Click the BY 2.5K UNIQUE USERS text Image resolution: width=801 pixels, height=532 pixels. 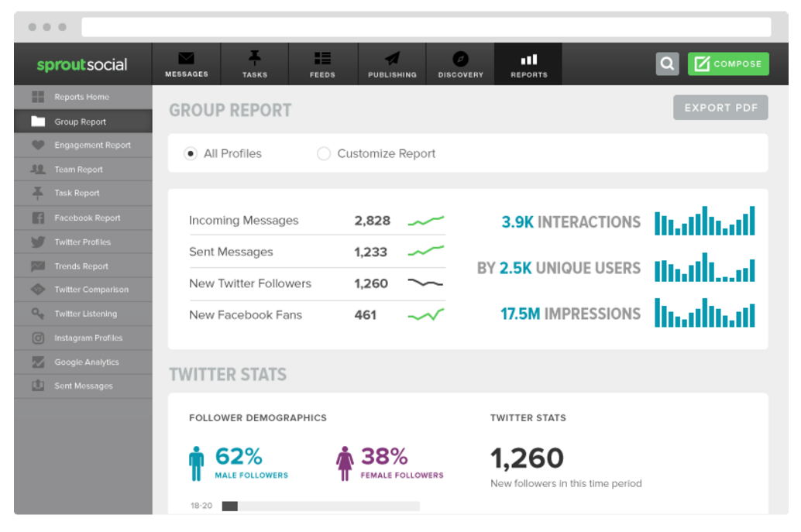tap(559, 268)
